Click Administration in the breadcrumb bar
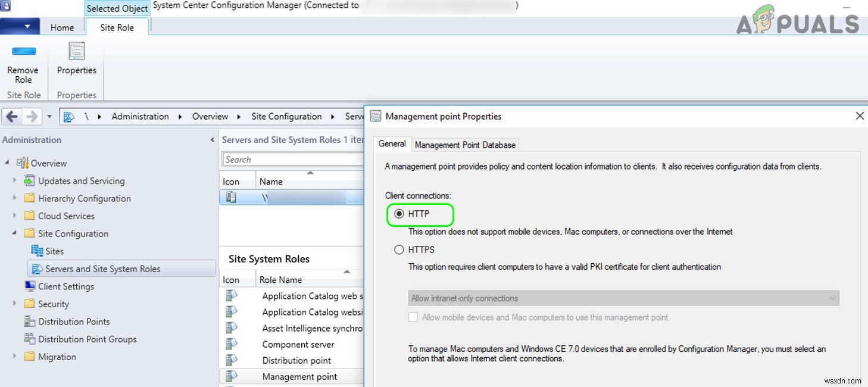Viewport: 868px width, 387px height. click(140, 116)
